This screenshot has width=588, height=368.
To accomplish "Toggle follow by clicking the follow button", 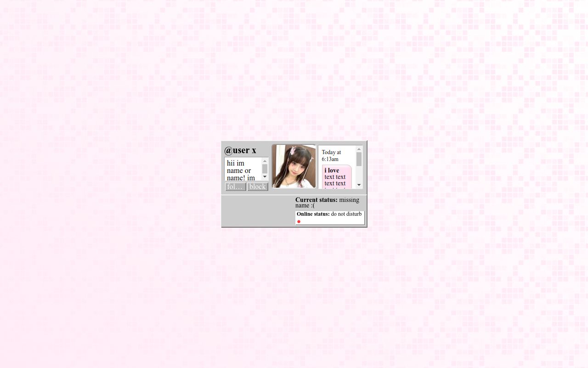I will coord(235,187).
